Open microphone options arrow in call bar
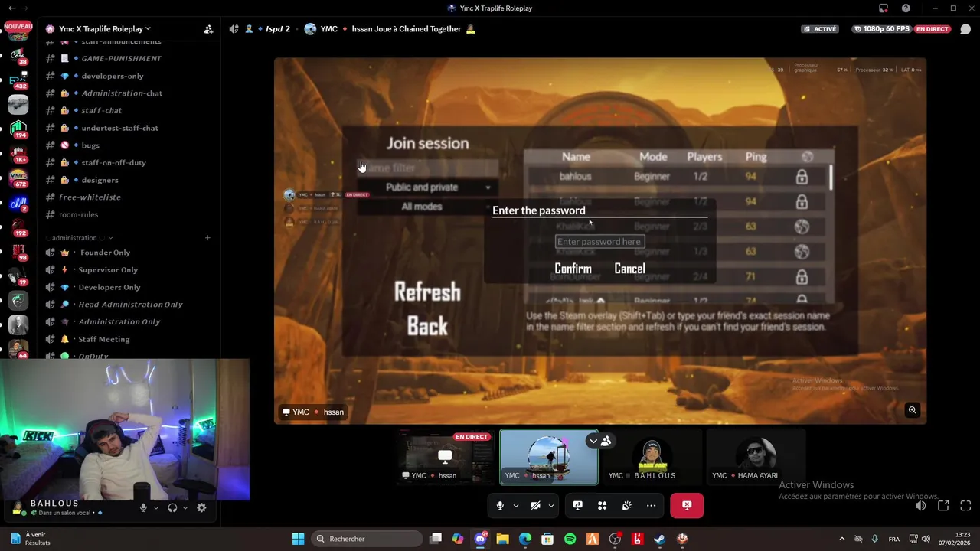Screen dimensions: 980x551 pyautogui.click(x=515, y=506)
